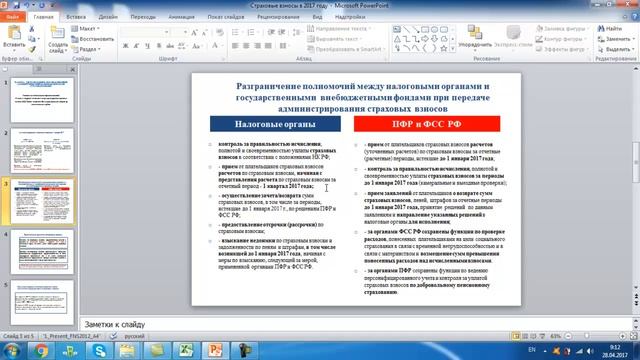The height and width of the screenshot is (360, 640).
Task: Open the change case (Aa) dropdown
Action: [x=197, y=46]
